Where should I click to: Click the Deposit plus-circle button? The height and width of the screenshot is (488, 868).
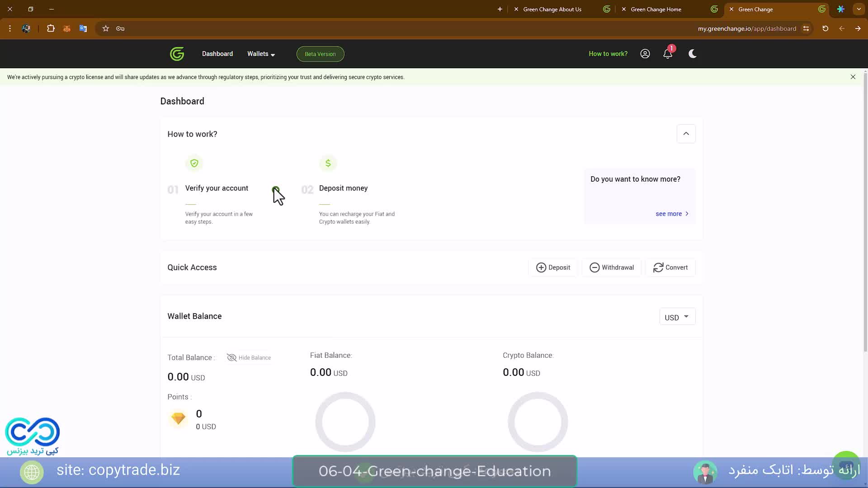coord(553,267)
